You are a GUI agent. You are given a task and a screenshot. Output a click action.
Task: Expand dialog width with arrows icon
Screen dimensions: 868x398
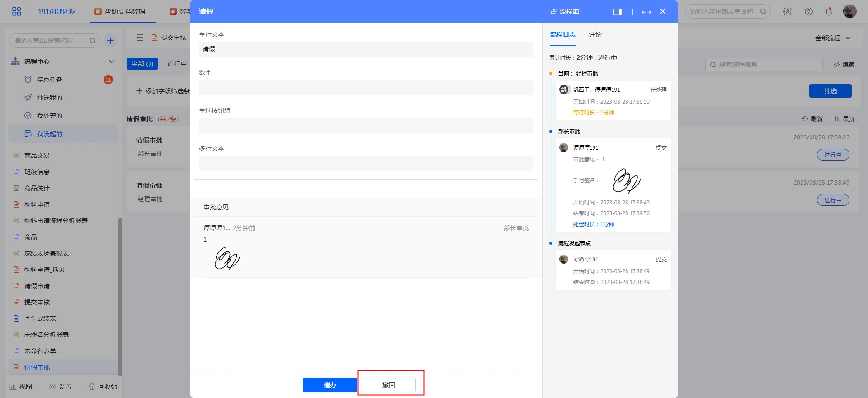[x=646, y=12]
